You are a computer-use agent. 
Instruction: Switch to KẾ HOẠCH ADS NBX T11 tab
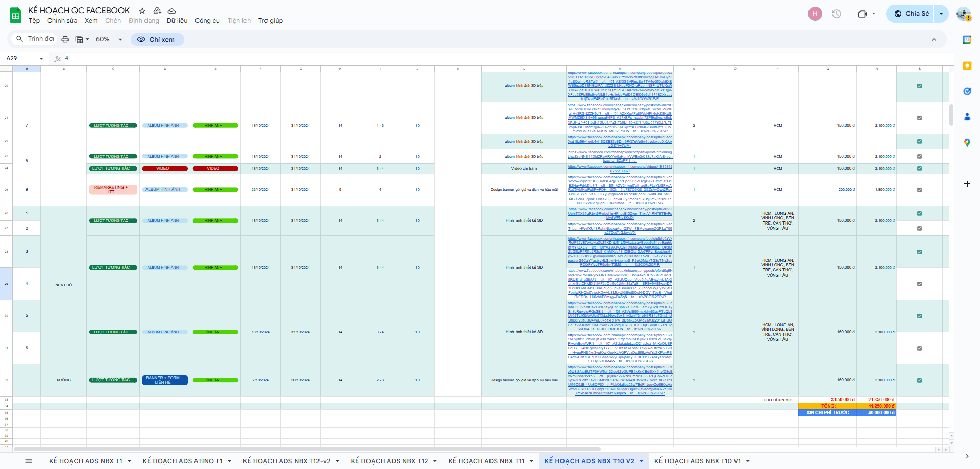pos(486,461)
